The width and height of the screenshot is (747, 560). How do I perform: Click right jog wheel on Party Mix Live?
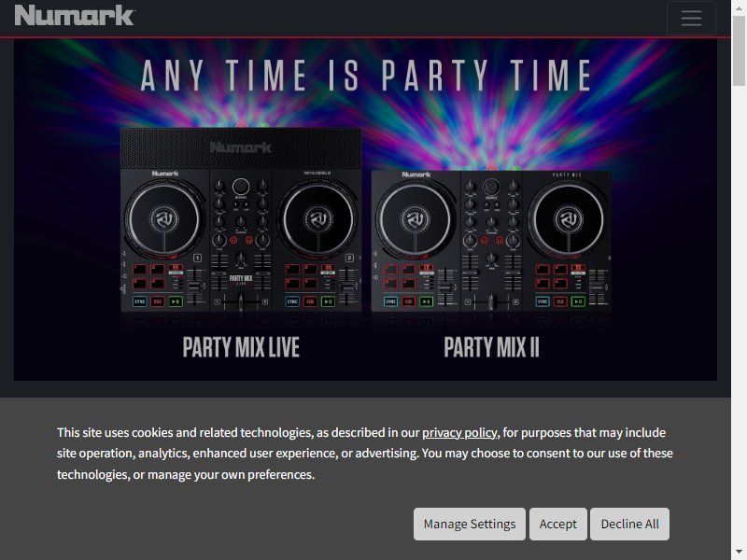point(319,217)
